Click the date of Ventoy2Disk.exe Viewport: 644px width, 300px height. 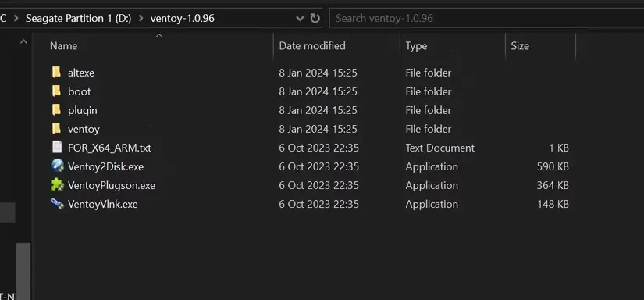click(318, 166)
